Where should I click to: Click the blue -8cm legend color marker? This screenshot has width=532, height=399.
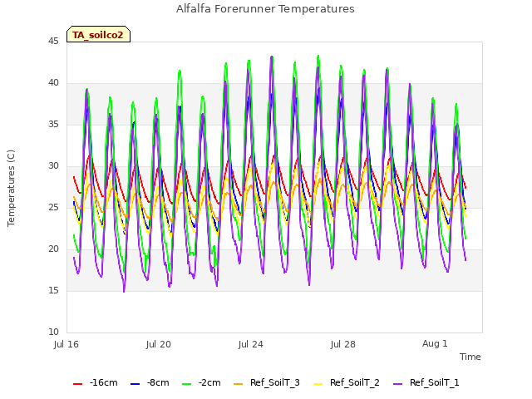tap(135, 384)
